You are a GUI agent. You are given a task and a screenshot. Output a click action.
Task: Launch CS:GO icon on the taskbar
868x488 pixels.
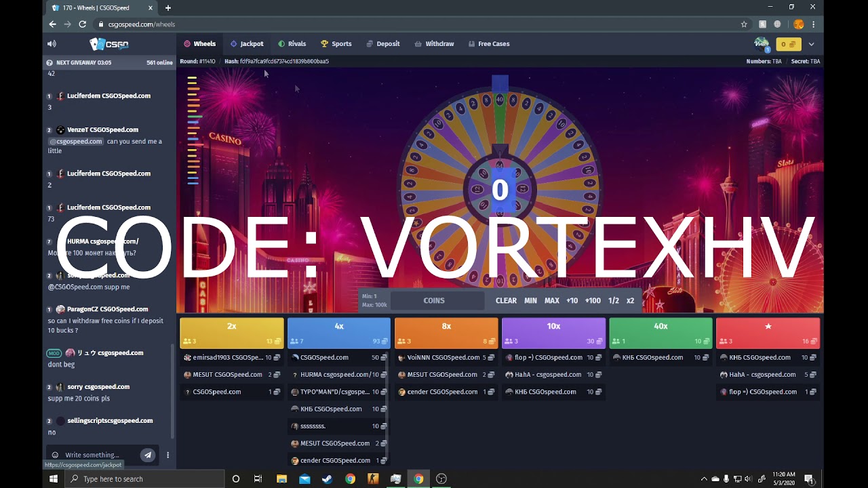coord(373,479)
